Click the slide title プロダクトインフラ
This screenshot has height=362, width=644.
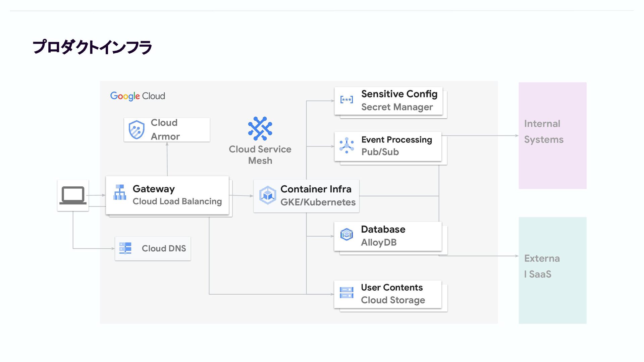[x=92, y=47]
